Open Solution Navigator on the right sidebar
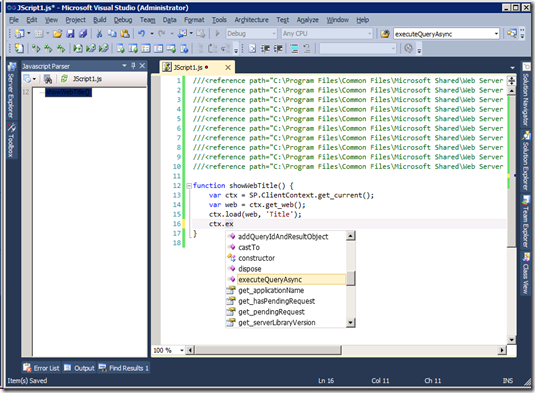 (x=526, y=94)
